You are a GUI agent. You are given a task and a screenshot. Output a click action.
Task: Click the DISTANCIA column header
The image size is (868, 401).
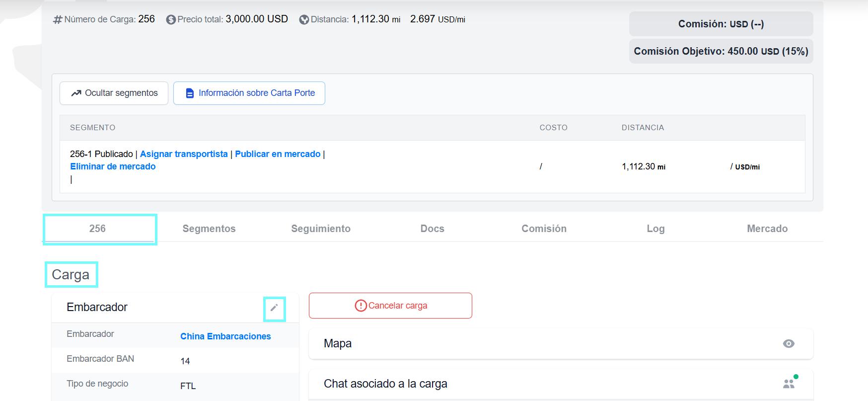[x=643, y=128]
